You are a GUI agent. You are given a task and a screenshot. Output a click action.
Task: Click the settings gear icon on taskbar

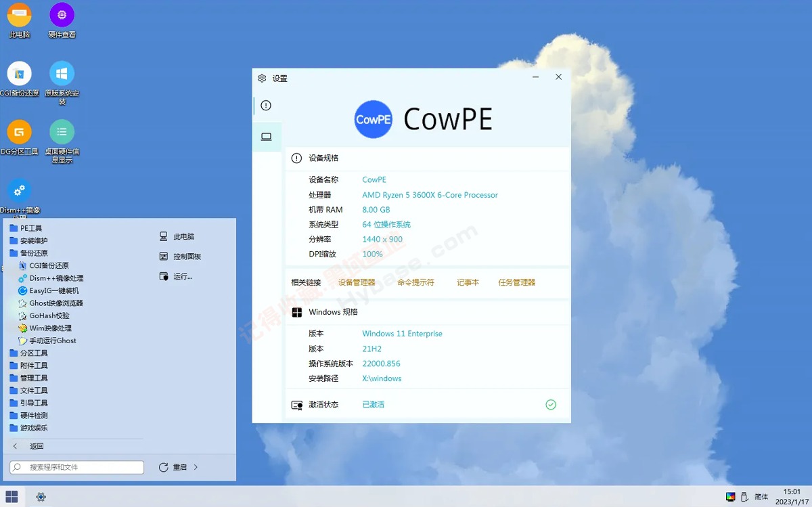(x=41, y=497)
